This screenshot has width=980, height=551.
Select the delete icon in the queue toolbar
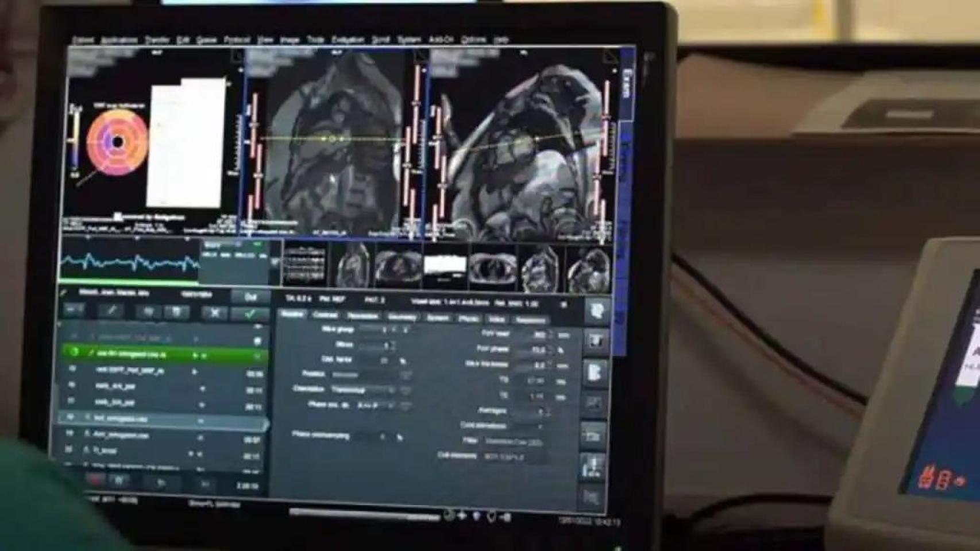coord(177,311)
